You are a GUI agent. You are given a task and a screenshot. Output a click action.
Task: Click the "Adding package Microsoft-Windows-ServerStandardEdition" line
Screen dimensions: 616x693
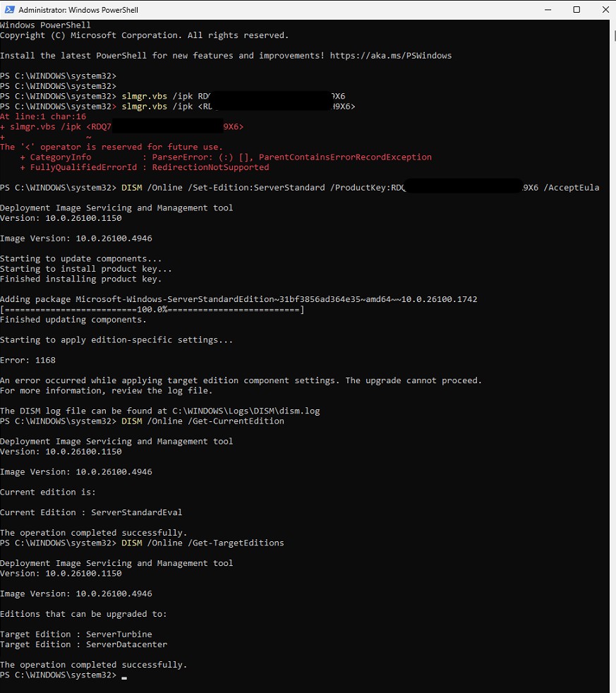(238, 299)
